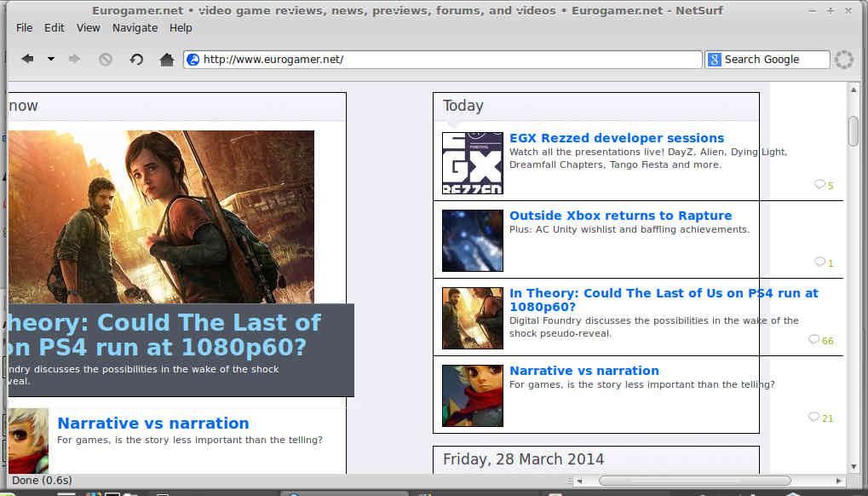Open Outside Xbox returns to Rapture link

(x=620, y=216)
